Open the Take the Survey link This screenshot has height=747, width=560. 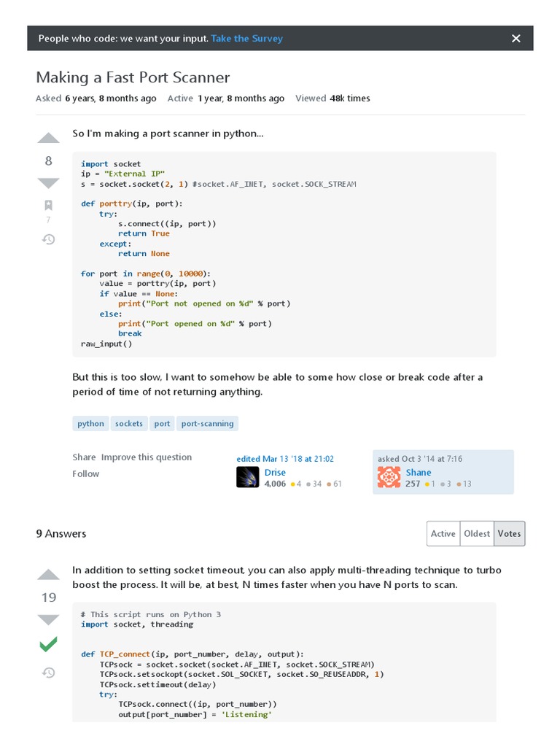246,39
